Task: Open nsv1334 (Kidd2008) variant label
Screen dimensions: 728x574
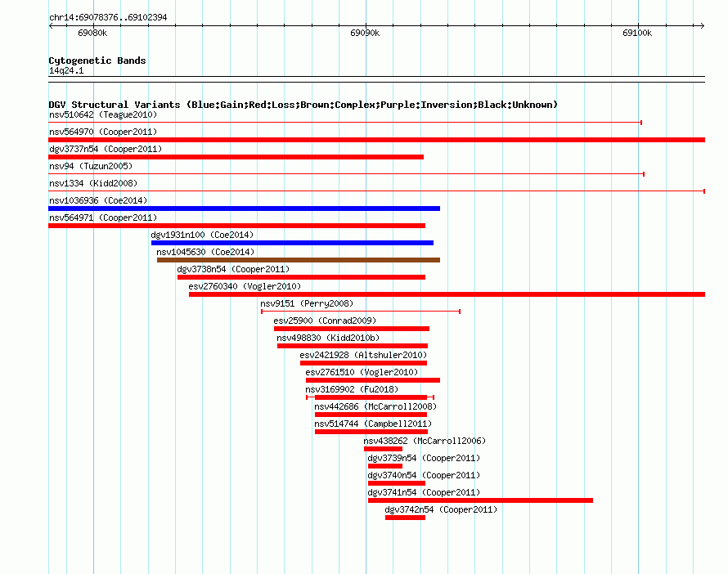Action: 93,183
